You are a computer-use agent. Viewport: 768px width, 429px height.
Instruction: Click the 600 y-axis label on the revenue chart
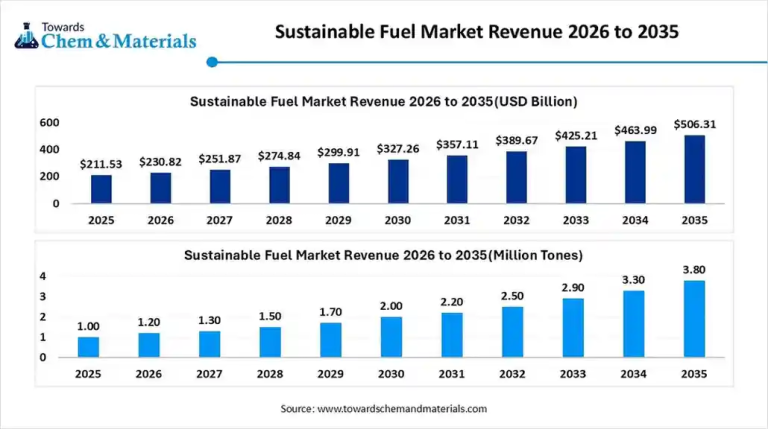pyautogui.click(x=49, y=123)
